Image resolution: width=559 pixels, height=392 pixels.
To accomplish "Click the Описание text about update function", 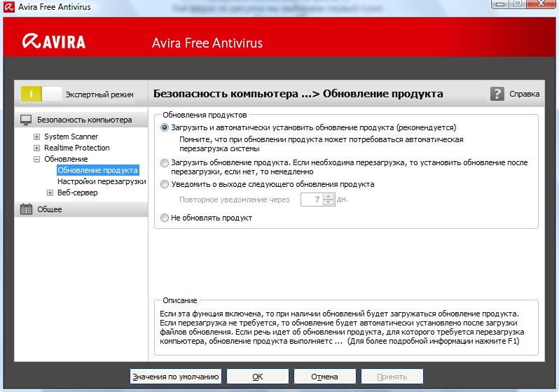I will (x=342, y=328).
